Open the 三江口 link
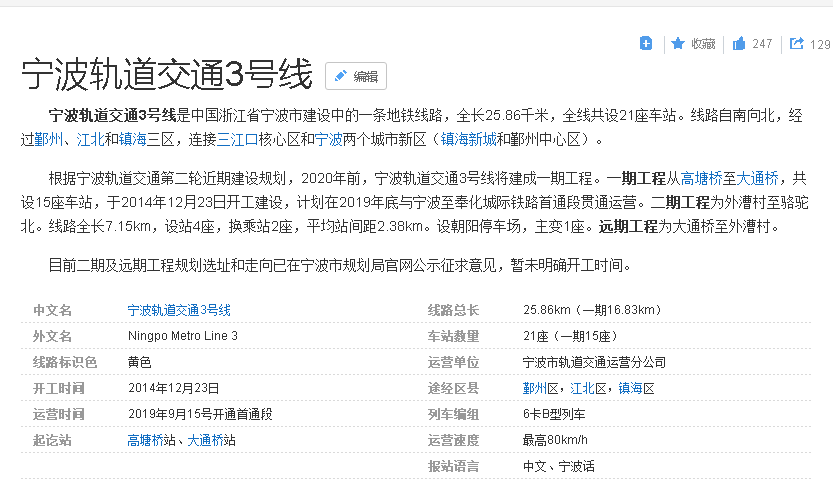Screen dimensions: 833x487 [237, 140]
